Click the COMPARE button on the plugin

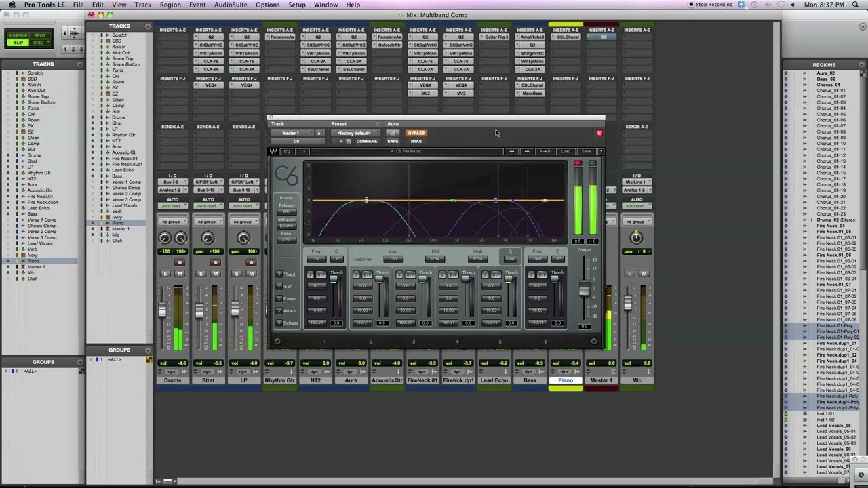[x=367, y=141]
